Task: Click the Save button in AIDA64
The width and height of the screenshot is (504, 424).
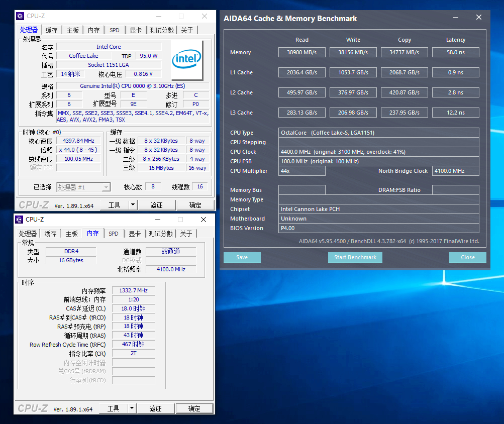Action: coord(242,257)
